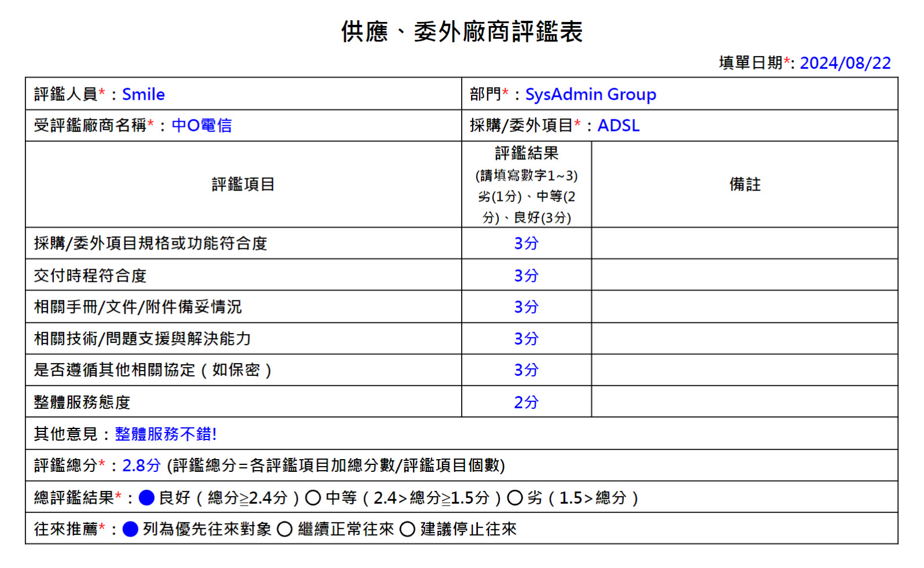Click the 總評鑑結果 label
The width and height of the screenshot is (924, 568).
tap(74, 497)
